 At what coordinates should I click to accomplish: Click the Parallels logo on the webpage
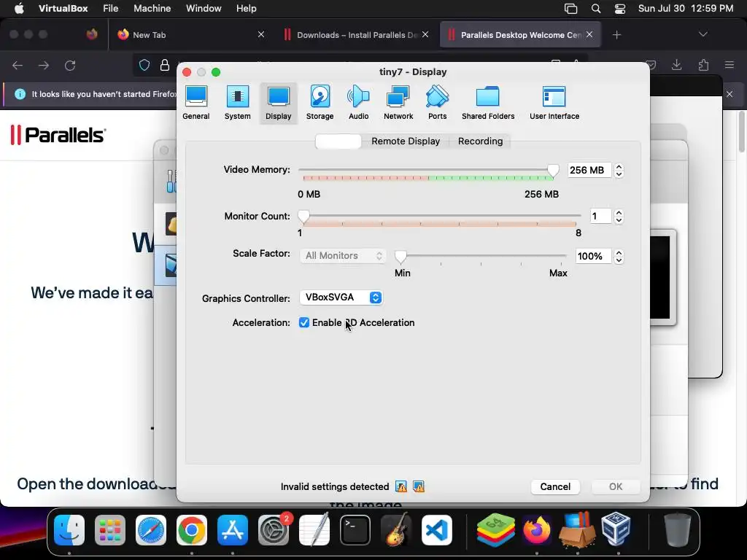pyautogui.click(x=58, y=135)
